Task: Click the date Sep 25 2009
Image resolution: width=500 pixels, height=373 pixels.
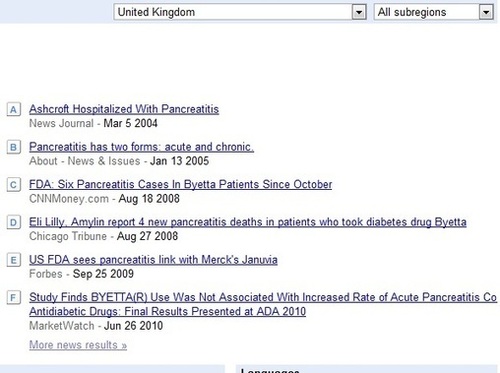Action: [x=103, y=274]
